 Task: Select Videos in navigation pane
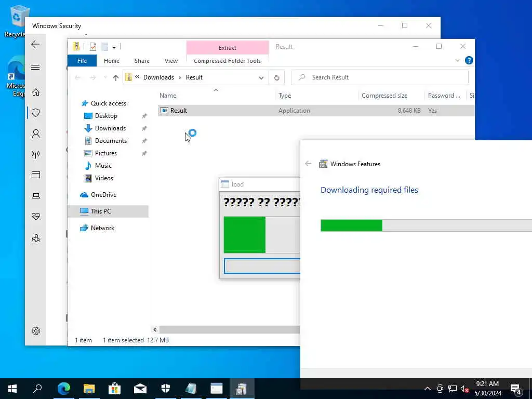(x=104, y=178)
